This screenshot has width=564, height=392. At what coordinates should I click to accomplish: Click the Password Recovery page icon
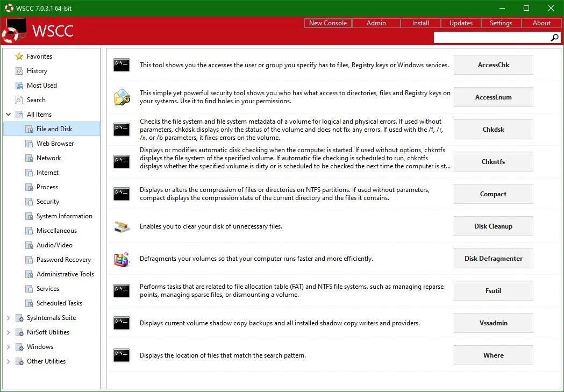[x=29, y=260]
